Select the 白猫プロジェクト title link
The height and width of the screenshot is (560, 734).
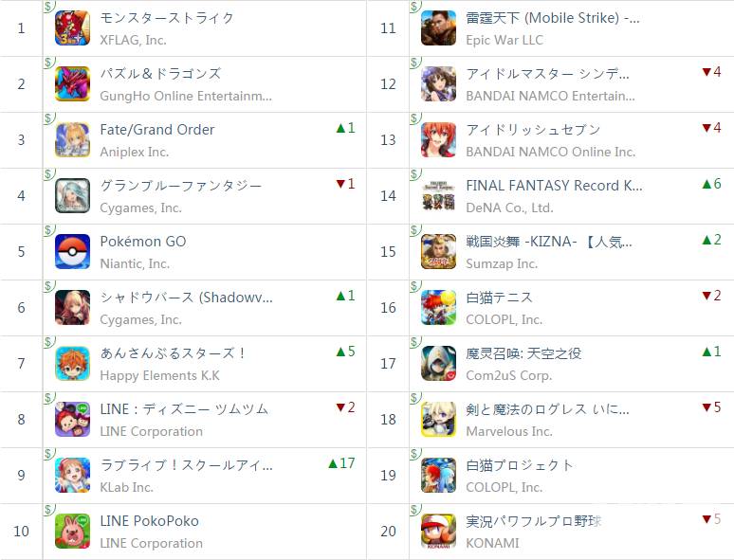[520, 465]
